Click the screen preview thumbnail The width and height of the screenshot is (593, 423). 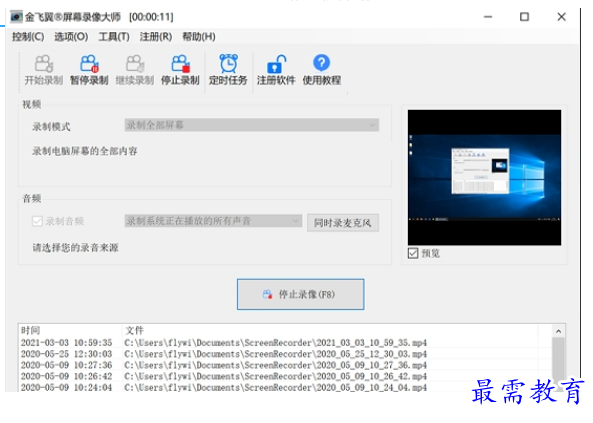[x=484, y=177]
